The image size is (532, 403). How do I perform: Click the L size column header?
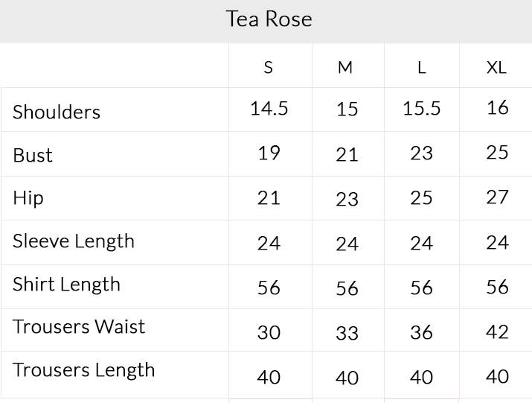tap(422, 68)
